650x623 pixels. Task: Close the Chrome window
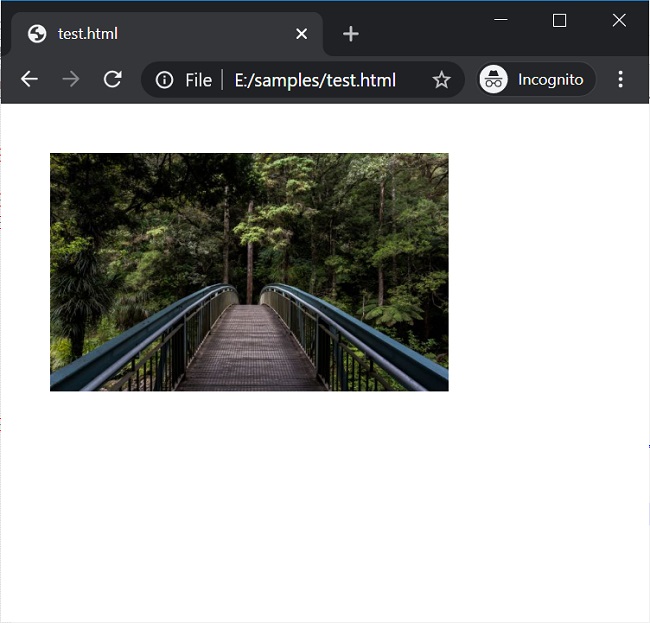tap(619, 20)
